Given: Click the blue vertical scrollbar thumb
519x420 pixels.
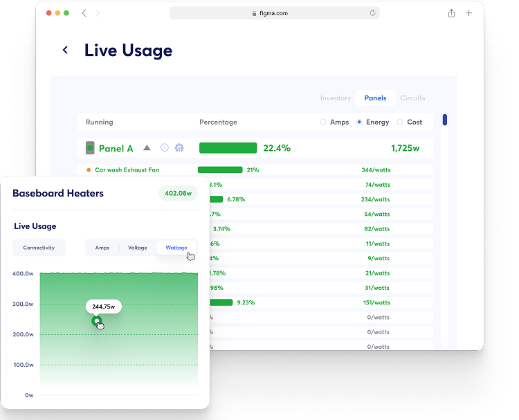Looking at the screenshot, I should (x=444, y=120).
